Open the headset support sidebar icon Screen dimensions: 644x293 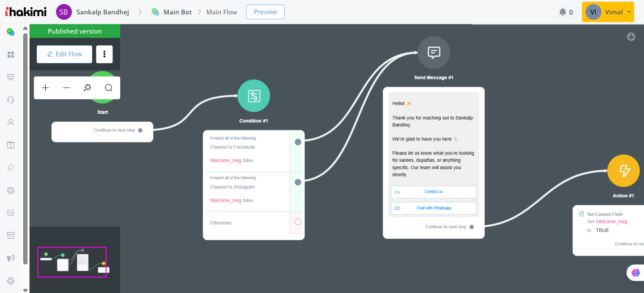coord(11,100)
